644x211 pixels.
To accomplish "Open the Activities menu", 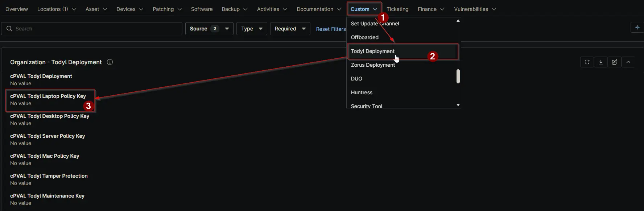I will coord(272,9).
